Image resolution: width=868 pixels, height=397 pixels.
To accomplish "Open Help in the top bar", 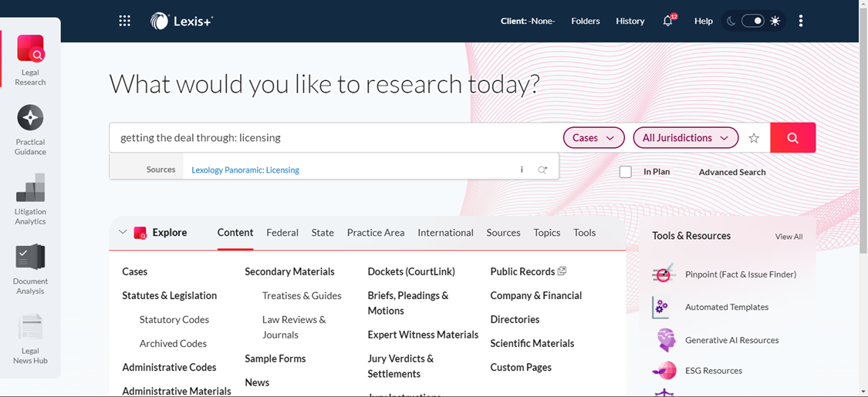I will [x=704, y=21].
